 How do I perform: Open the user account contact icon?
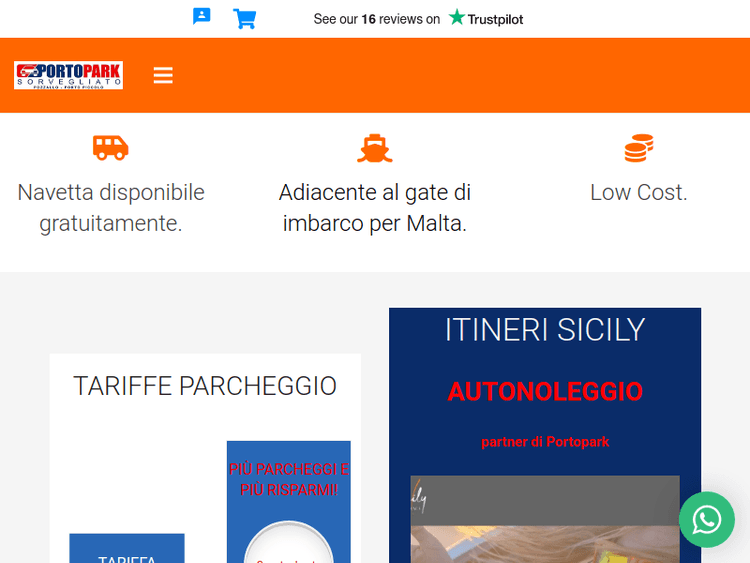point(201,16)
